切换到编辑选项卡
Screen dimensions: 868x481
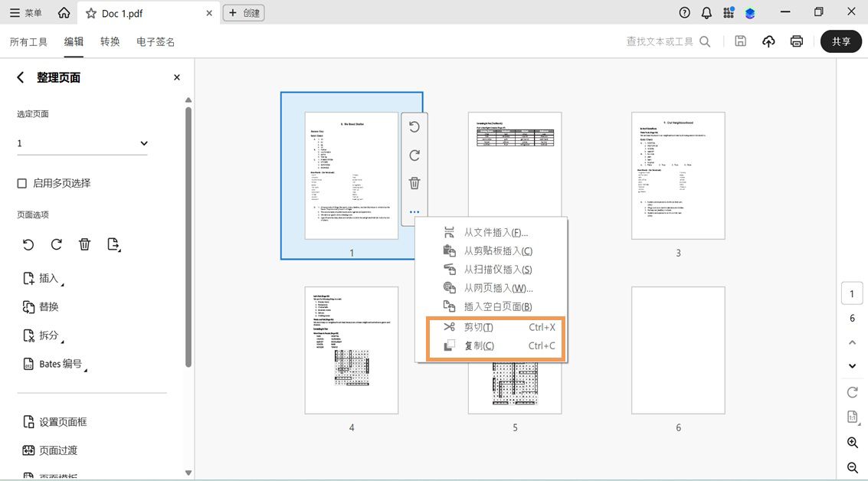[73, 41]
